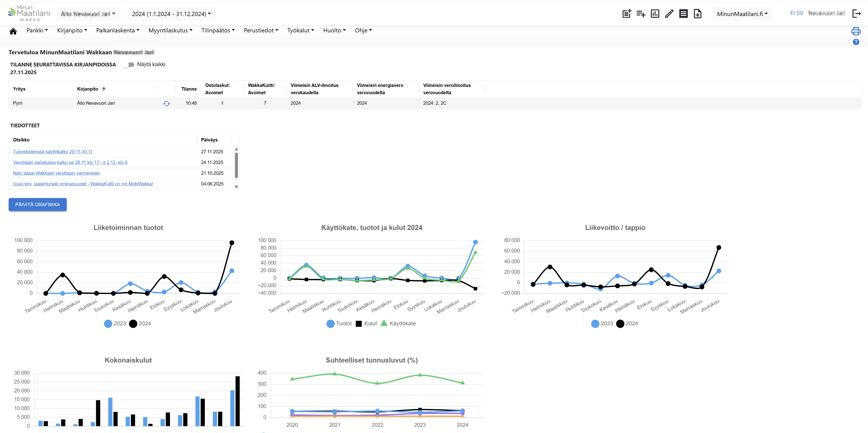Expand the MinunMaatilani.fi dropdown

[x=742, y=14]
